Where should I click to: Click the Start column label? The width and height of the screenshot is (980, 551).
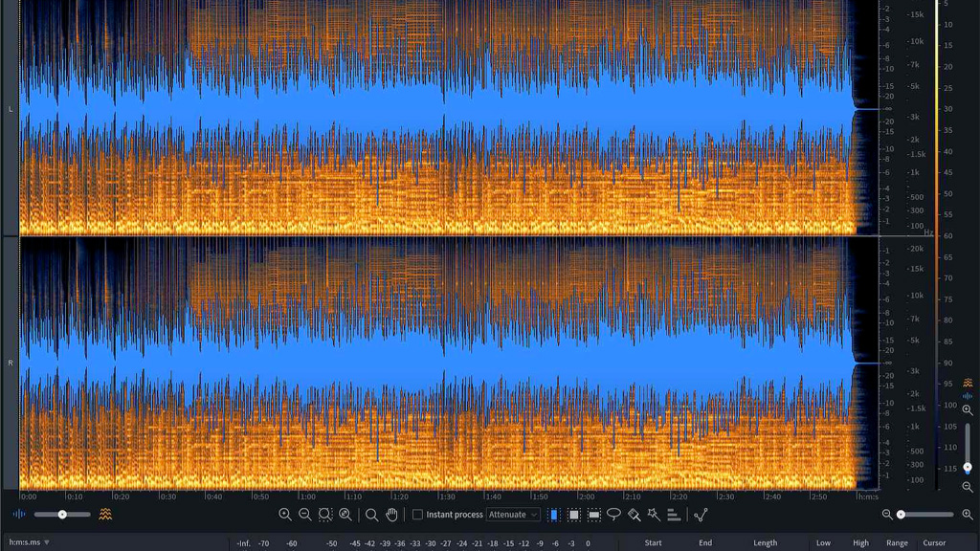click(653, 543)
